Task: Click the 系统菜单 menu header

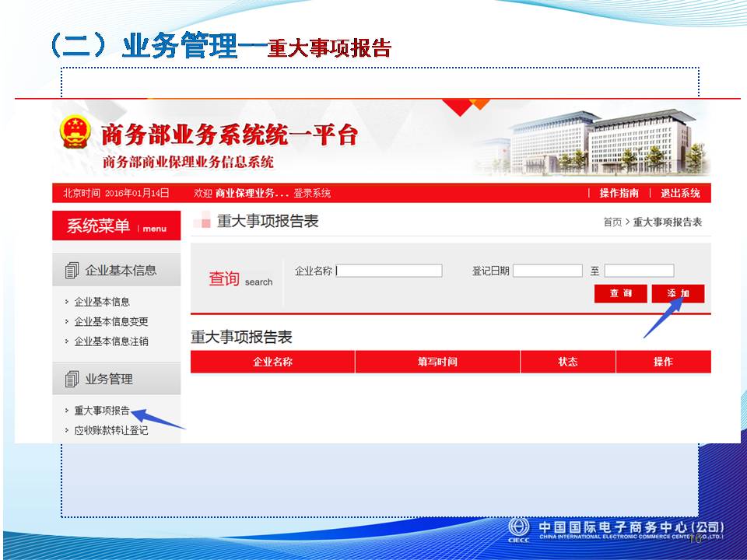Action: 116,226
